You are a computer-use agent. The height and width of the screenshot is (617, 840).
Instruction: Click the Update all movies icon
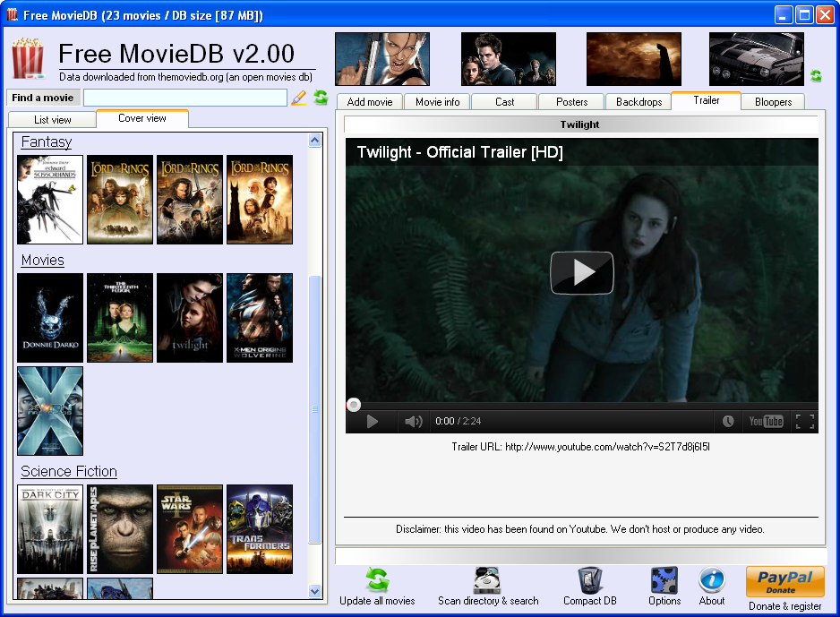377,580
